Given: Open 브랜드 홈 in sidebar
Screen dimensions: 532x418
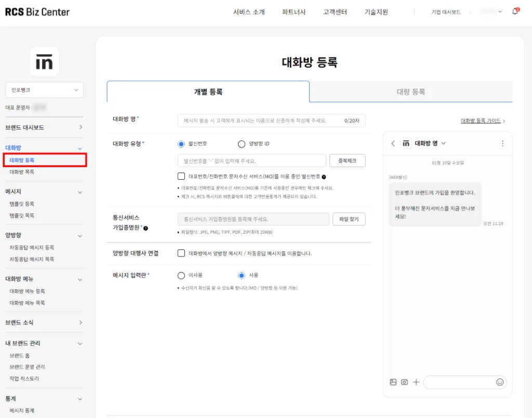Looking at the screenshot, I should click(x=20, y=356).
